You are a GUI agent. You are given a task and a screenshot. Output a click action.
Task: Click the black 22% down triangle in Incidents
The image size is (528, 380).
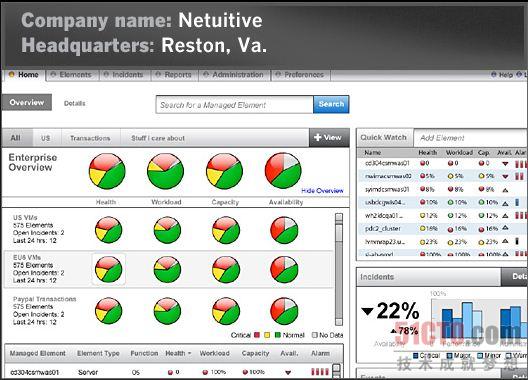[x=367, y=312]
